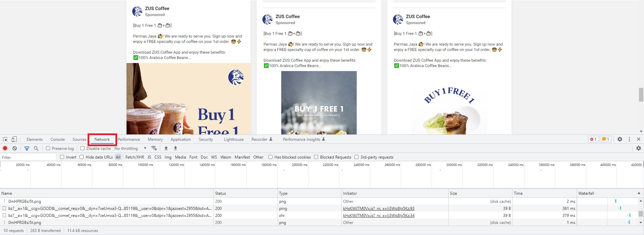Screen dimensions: 644x235
Task: Sort requests by the Size column header
Action: (480, 193)
